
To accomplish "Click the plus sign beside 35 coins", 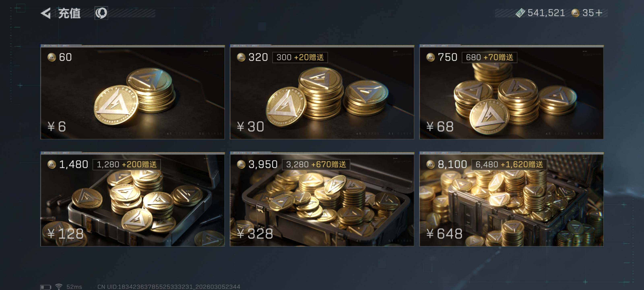I will point(599,13).
